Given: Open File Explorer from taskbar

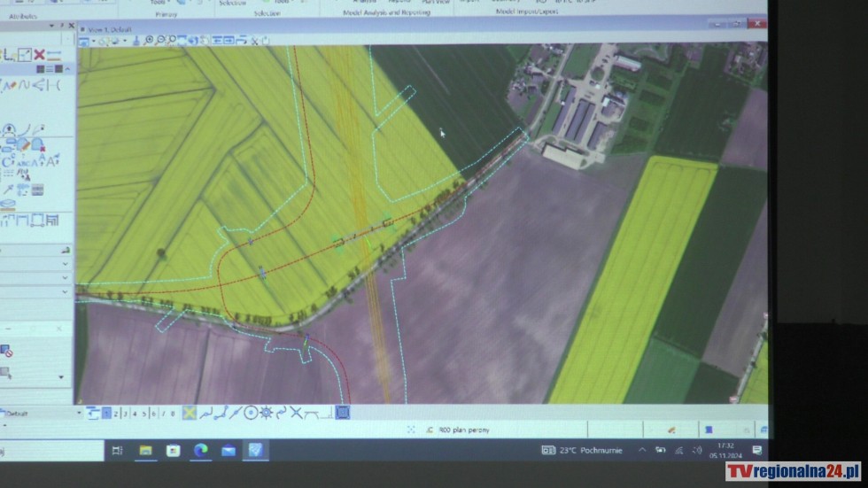Looking at the screenshot, I should pos(145,451).
